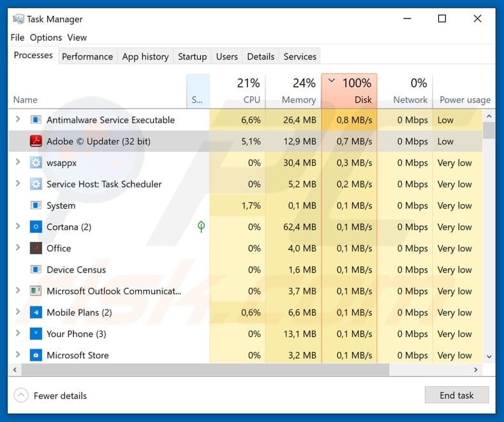Expand the Antimalware Service Executable row
The height and width of the screenshot is (422, 504).
click(18, 119)
